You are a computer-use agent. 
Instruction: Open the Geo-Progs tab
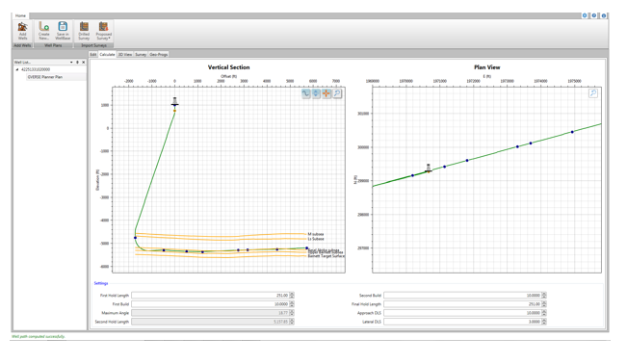pos(158,54)
